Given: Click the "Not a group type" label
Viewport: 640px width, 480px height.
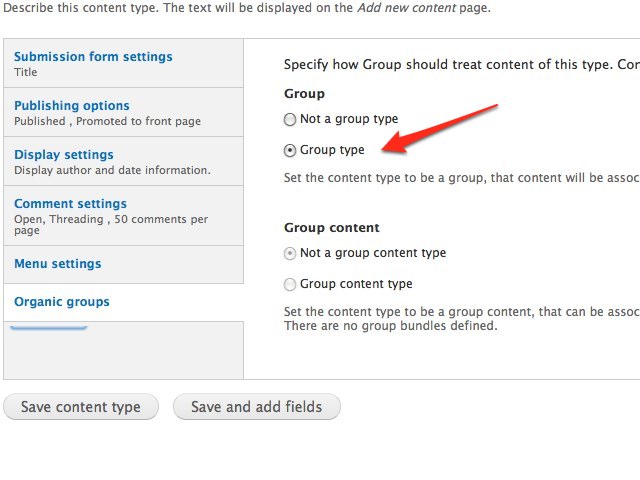Looking at the screenshot, I should pyautogui.click(x=349, y=119).
